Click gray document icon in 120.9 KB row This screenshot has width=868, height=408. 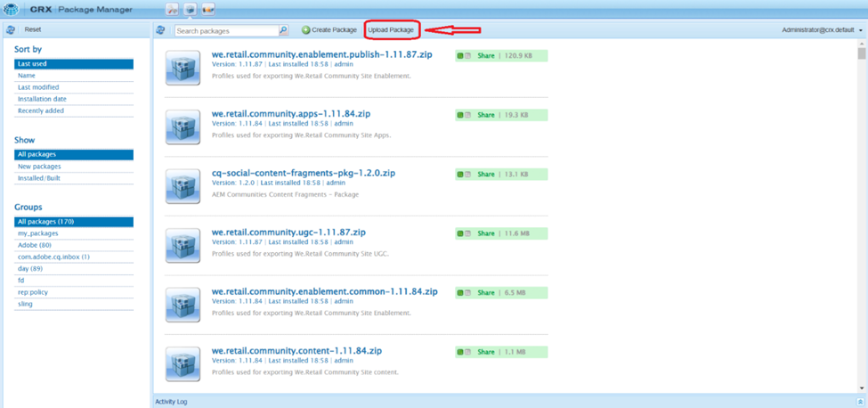click(x=467, y=55)
